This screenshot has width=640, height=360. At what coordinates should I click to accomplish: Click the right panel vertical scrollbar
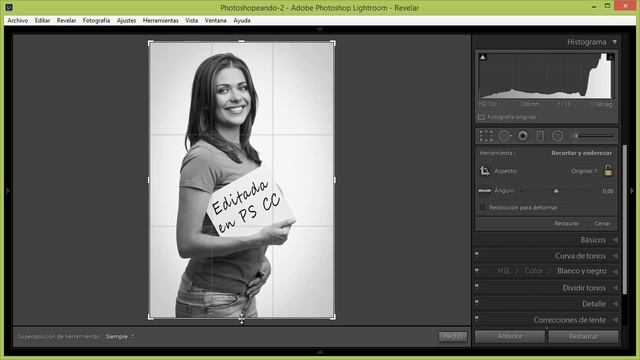[x=624, y=220]
